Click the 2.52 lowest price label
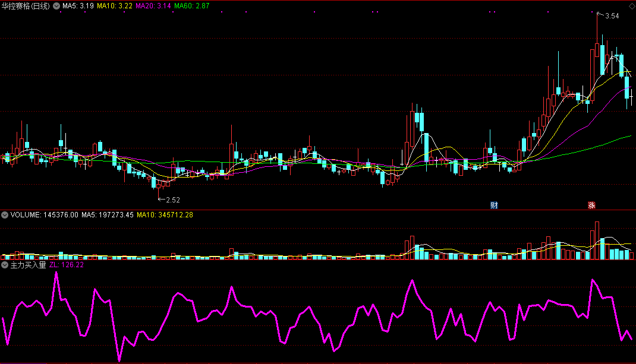Screen dimensions: 636x364 pos(173,200)
